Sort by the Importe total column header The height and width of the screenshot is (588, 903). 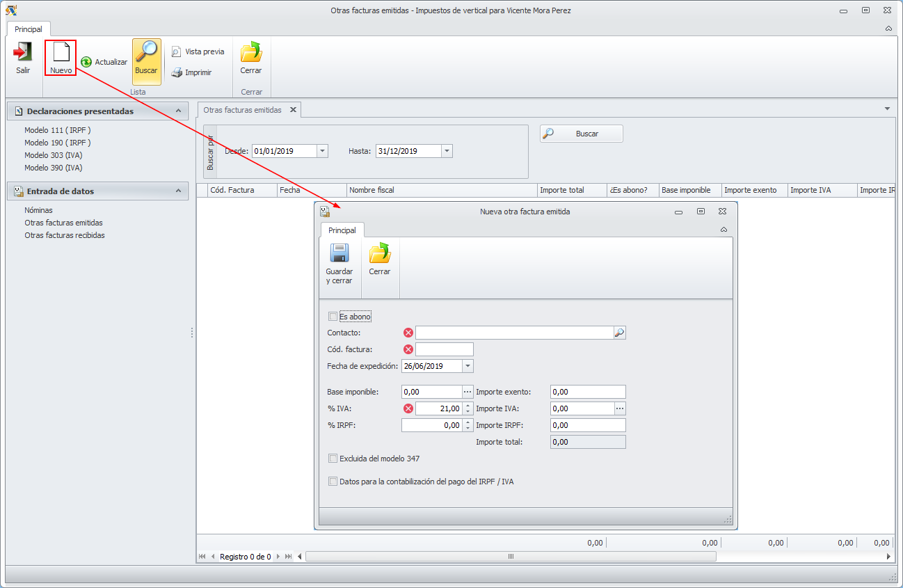tap(572, 190)
